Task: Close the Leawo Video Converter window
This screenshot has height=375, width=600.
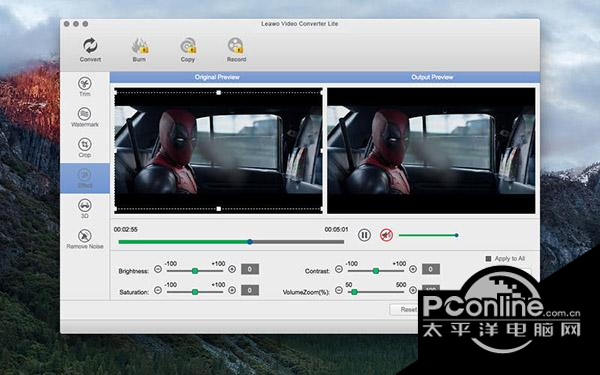Action: pyautogui.click(x=67, y=24)
